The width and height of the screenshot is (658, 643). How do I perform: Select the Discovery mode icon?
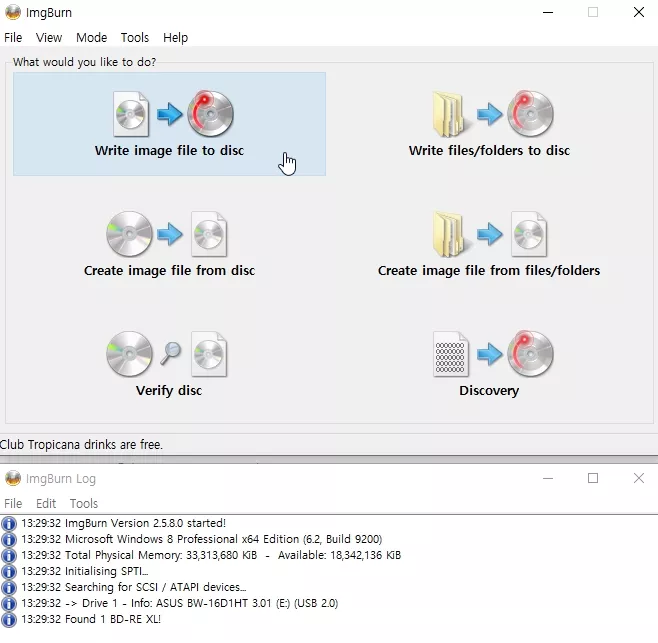click(493, 354)
